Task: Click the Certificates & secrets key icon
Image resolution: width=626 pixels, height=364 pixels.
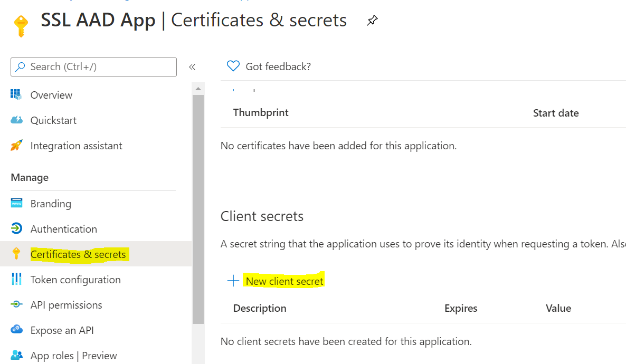Action: [x=16, y=253]
